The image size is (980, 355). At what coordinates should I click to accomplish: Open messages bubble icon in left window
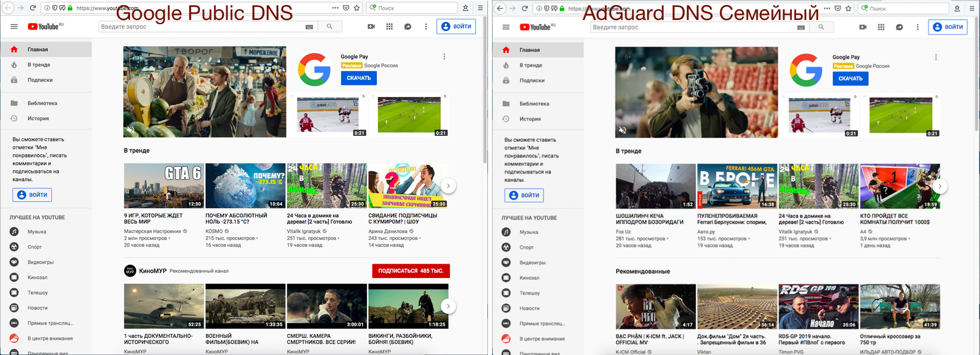pyautogui.click(x=408, y=26)
